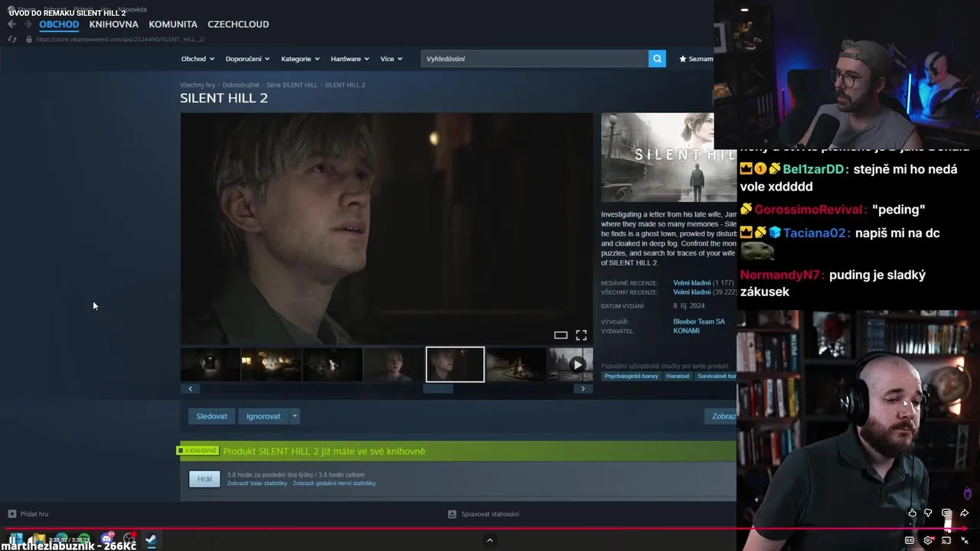Open the video comments icon
The width and height of the screenshot is (980, 551).
click(x=946, y=513)
